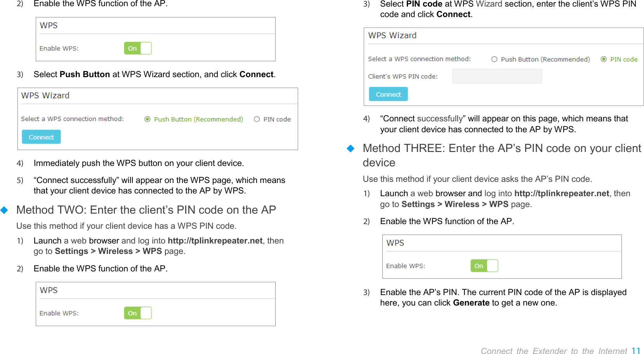Click 'Use this method if your client device asks the AP's PIN code'
The image size is (644, 354).
(x=477, y=179)
